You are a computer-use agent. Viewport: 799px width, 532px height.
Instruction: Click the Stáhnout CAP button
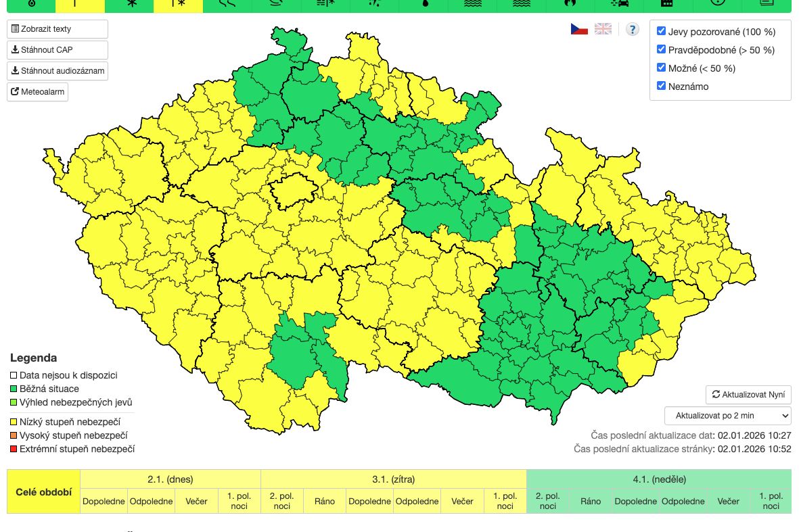click(x=58, y=50)
